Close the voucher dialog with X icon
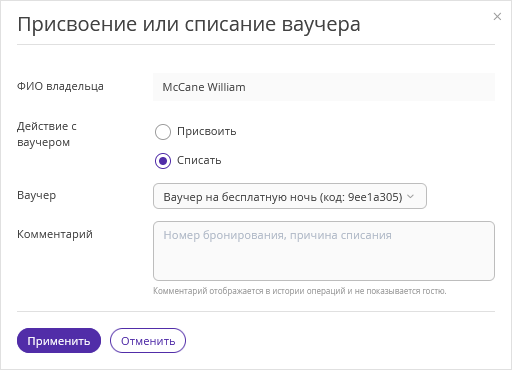Viewport: 512px width, 370px height. click(497, 17)
